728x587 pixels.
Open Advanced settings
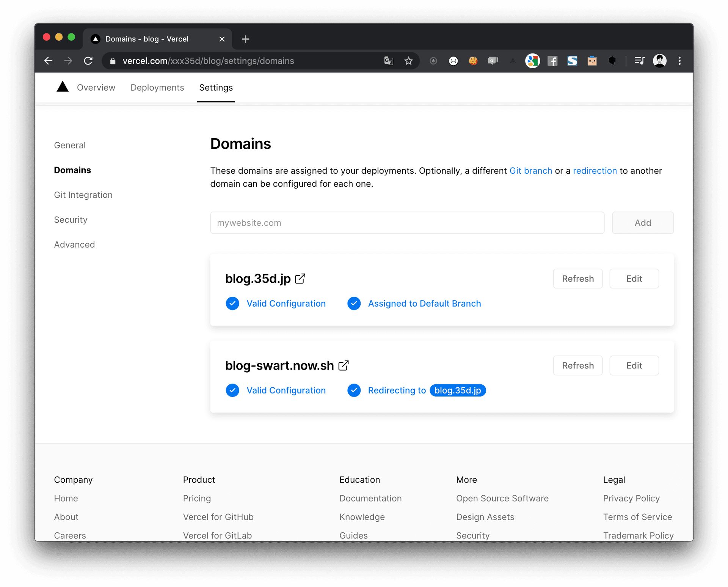tap(75, 245)
